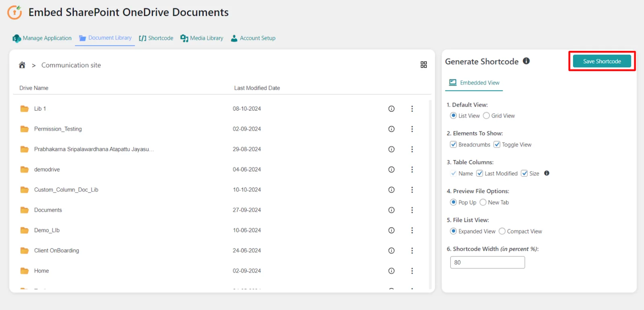Open three-dot menu for demodrive
This screenshot has width=644, height=310.
coord(412,169)
